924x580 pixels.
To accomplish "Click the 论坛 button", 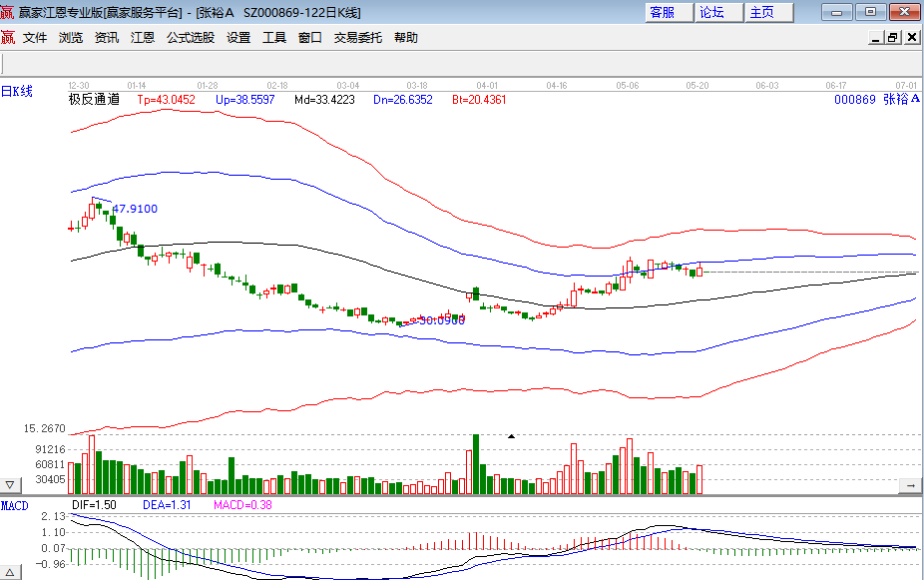I will click(x=712, y=13).
